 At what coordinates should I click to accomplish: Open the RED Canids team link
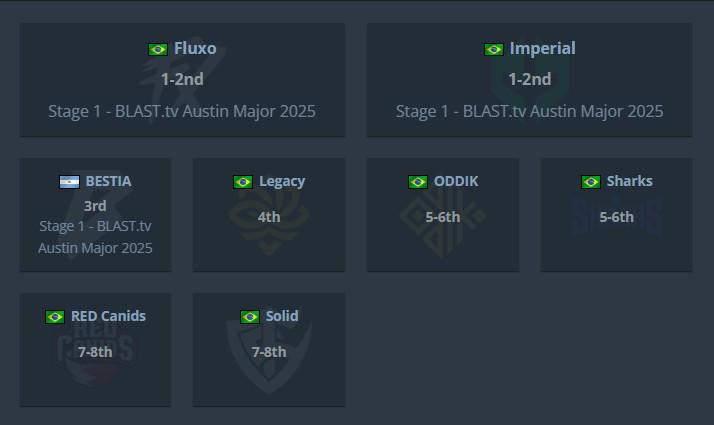pyautogui.click(x=108, y=316)
